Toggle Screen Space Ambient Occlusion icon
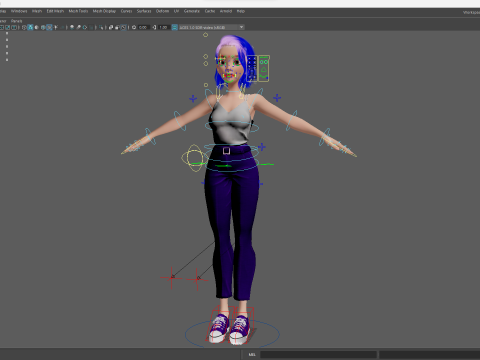Image resolution: width=480 pixels, height=360 pixels. point(72,27)
